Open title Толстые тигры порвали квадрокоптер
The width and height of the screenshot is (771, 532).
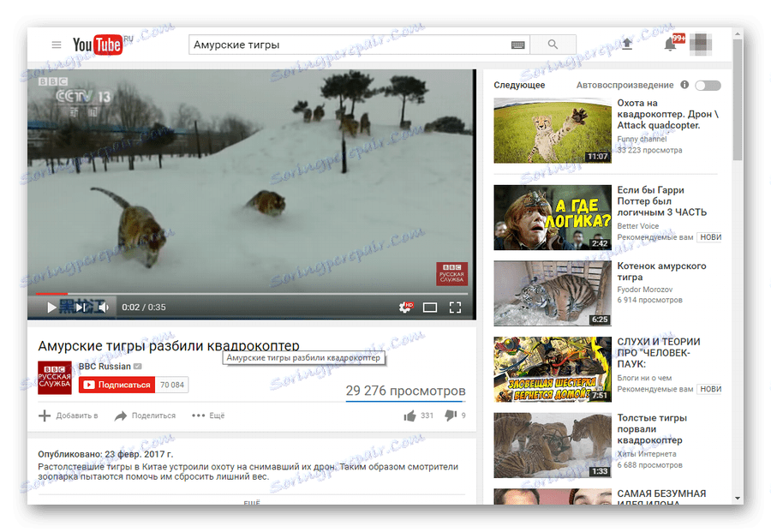(x=652, y=429)
